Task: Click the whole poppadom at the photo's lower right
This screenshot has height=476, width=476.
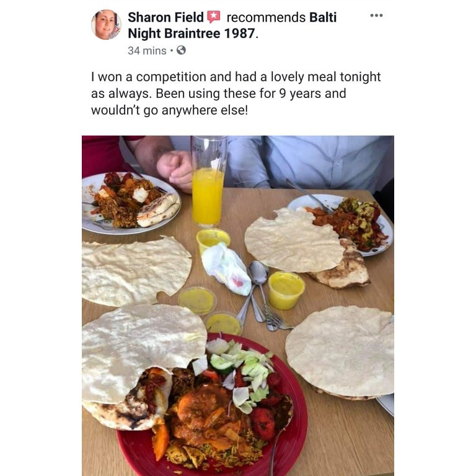Action: coord(340,351)
